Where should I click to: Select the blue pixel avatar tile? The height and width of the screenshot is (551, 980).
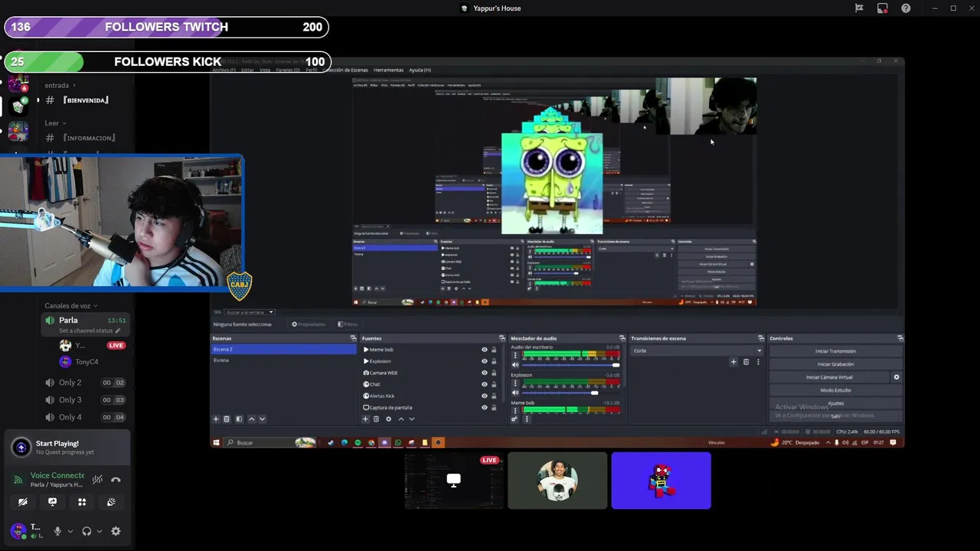(661, 481)
